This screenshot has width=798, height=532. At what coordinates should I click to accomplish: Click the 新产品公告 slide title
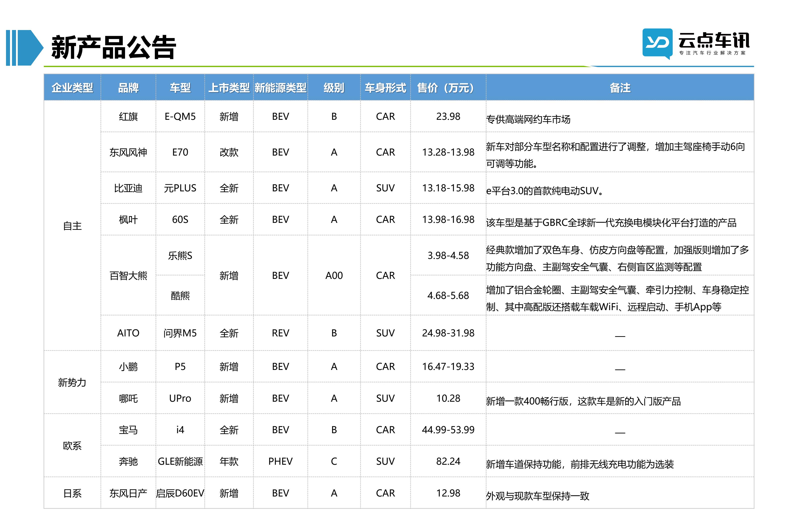pyautogui.click(x=114, y=48)
